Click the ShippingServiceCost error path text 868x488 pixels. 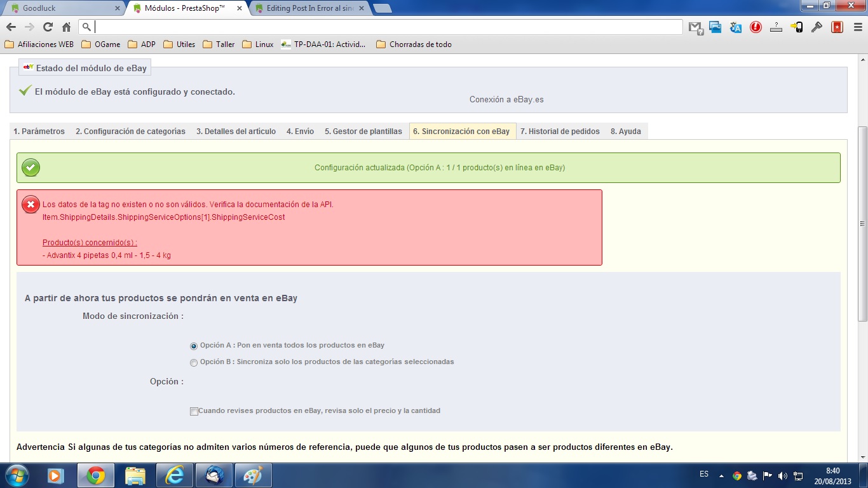(x=163, y=217)
